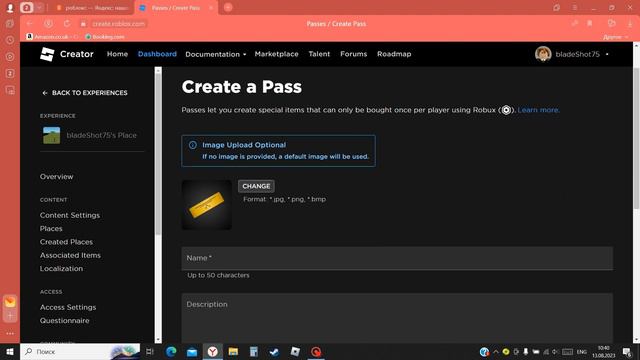Click the Robux currency icon
Screen dimensions: 640x360
[506, 110]
